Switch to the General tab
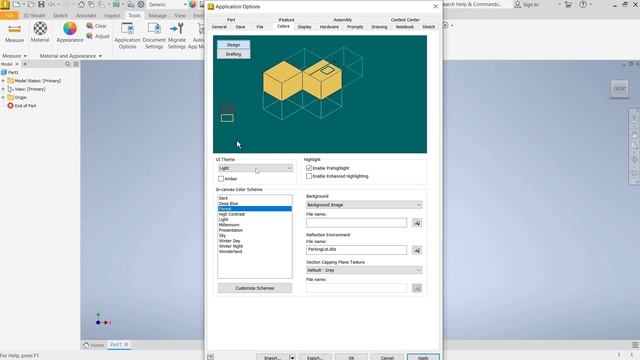This screenshot has height=360, width=640. click(x=219, y=27)
